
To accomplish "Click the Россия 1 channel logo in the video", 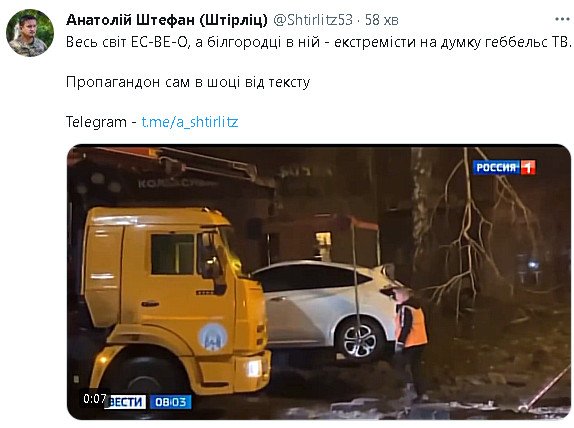I will tap(504, 168).
